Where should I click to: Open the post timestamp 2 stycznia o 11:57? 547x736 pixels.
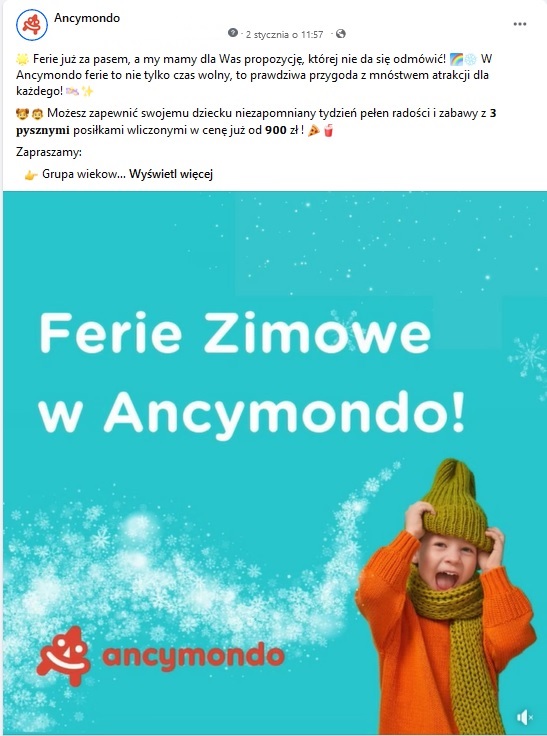(x=285, y=34)
